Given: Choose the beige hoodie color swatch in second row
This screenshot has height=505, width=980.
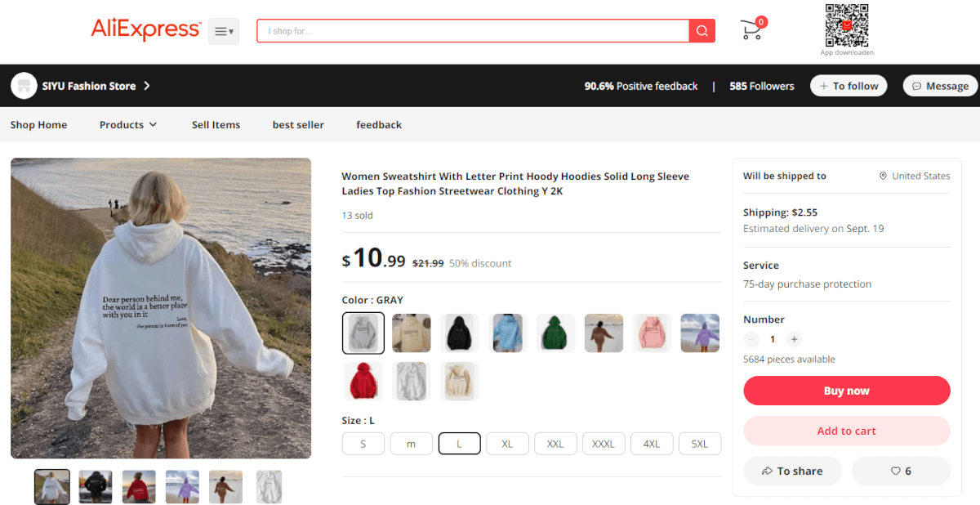Looking at the screenshot, I should click(x=460, y=382).
